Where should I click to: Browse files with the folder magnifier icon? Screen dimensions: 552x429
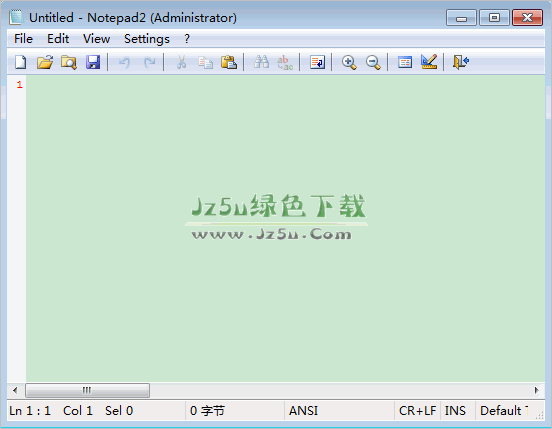click(x=69, y=62)
